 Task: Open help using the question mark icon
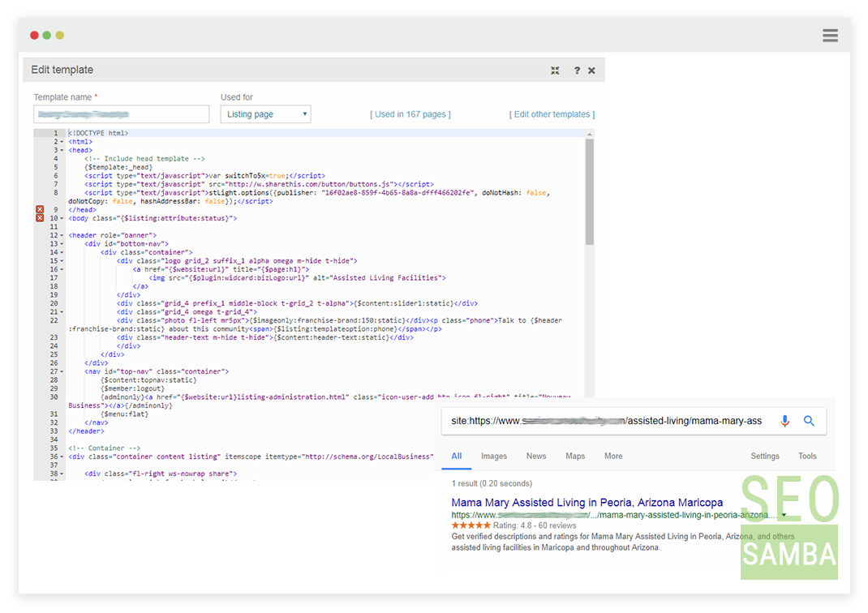tap(575, 71)
